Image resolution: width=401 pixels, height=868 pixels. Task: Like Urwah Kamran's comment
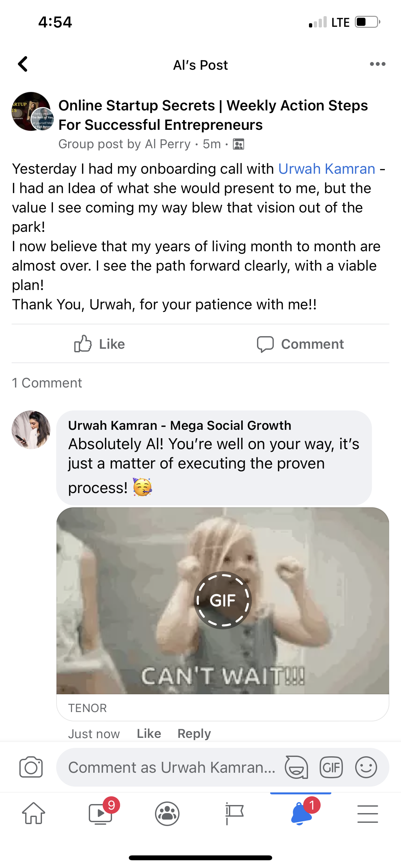(x=149, y=734)
